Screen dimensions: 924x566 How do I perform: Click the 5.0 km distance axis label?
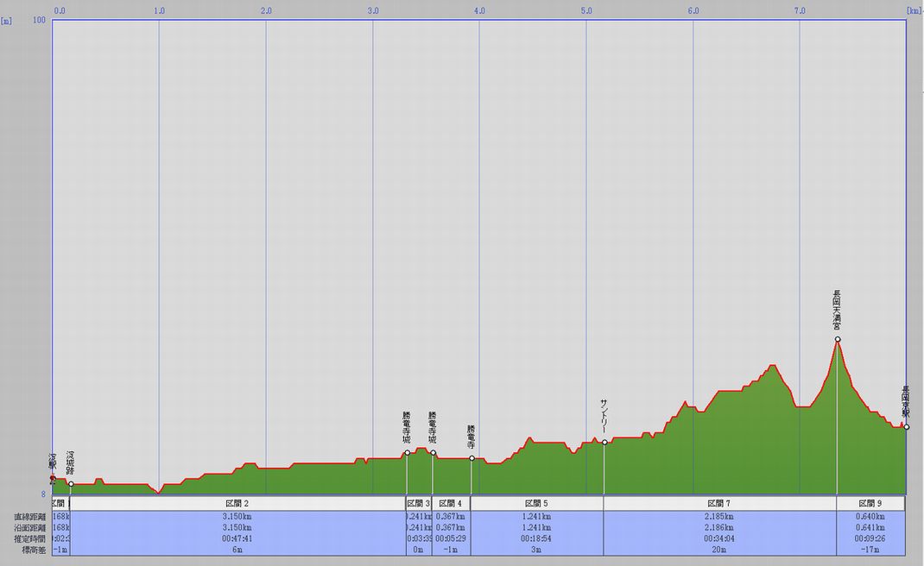click(x=585, y=10)
